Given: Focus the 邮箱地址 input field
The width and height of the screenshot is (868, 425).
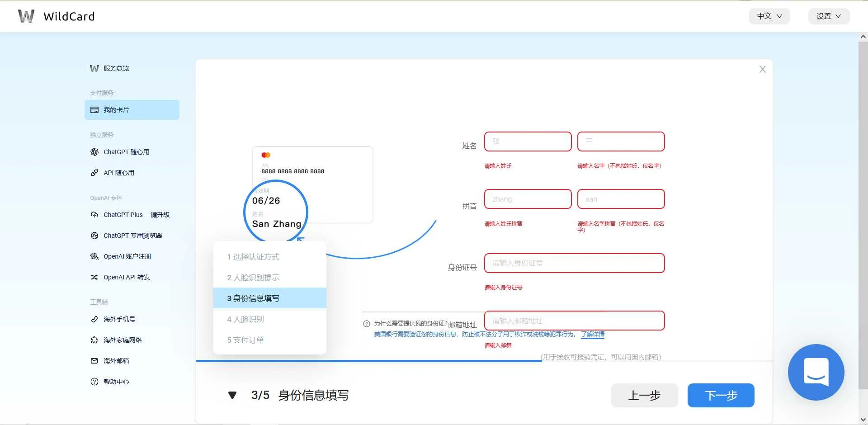Looking at the screenshot, I should (x=574, y=321).
